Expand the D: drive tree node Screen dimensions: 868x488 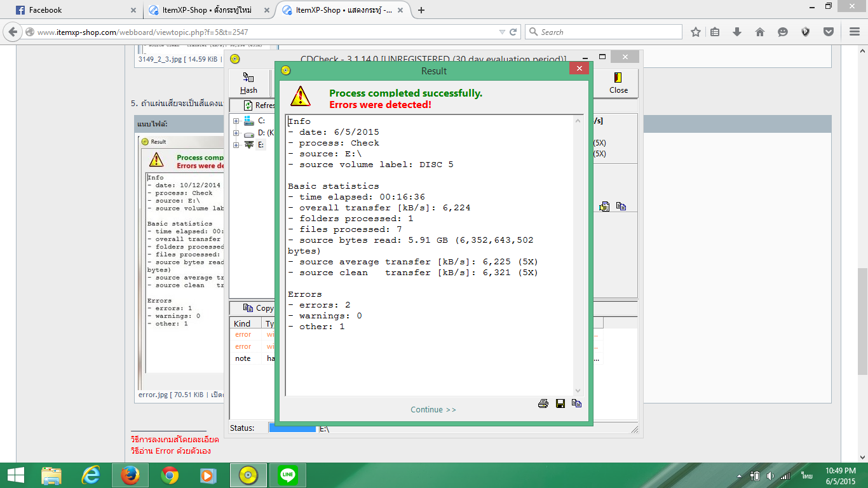236,133
